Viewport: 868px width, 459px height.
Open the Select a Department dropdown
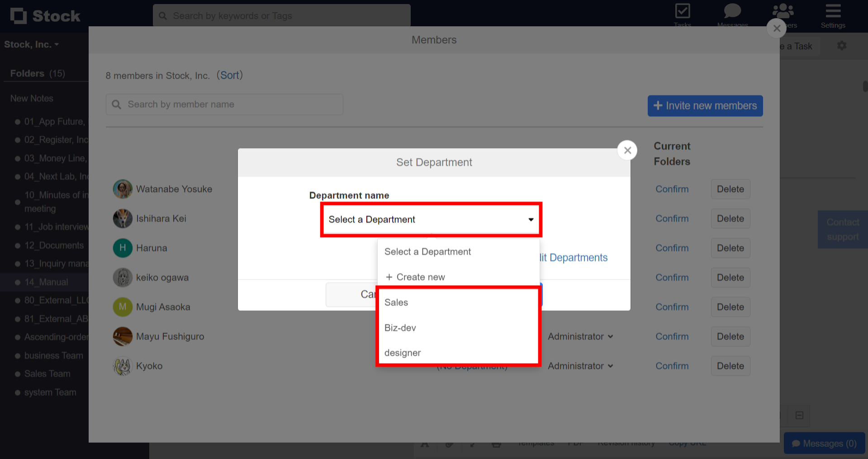pos(431,219)
